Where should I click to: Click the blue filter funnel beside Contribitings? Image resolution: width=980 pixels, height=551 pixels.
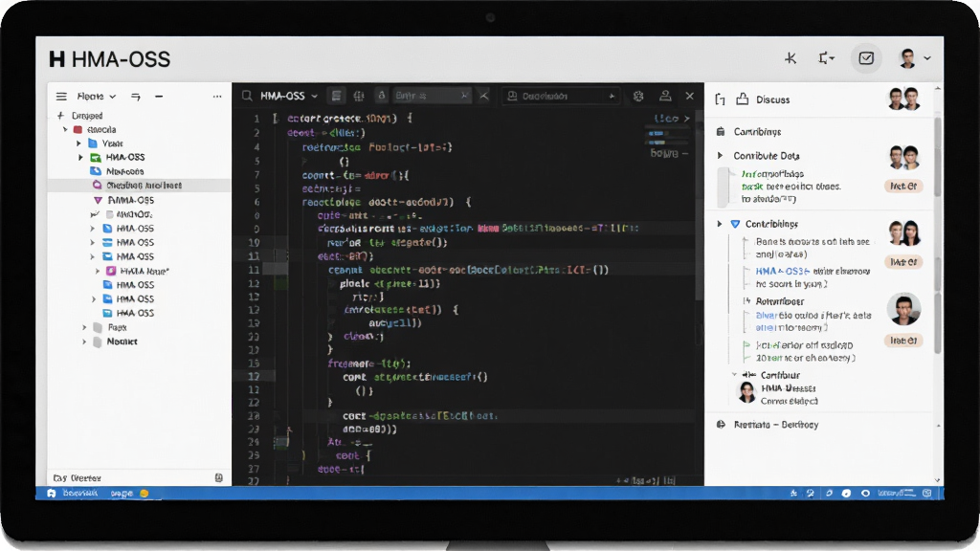pyautogui.click(x=735, y=224)
